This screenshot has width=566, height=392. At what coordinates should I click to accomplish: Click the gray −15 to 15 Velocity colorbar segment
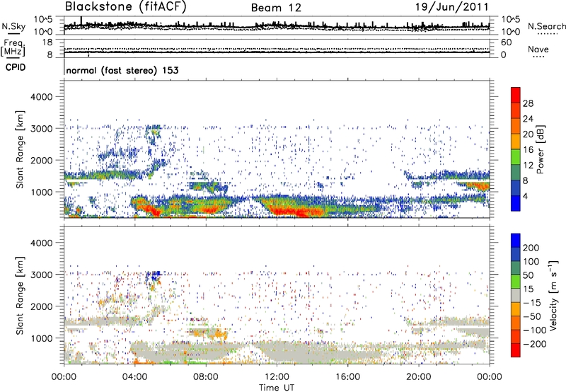pyautogui.click(x=516, y=295)
